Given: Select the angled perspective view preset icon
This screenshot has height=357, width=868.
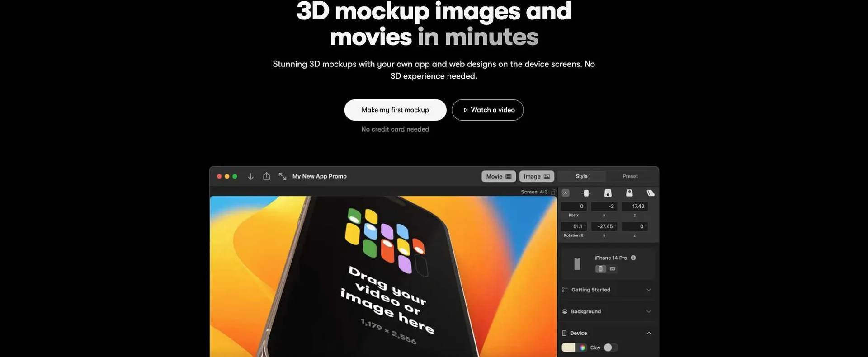Looking at the screenshot, I should tap(651, 193).
